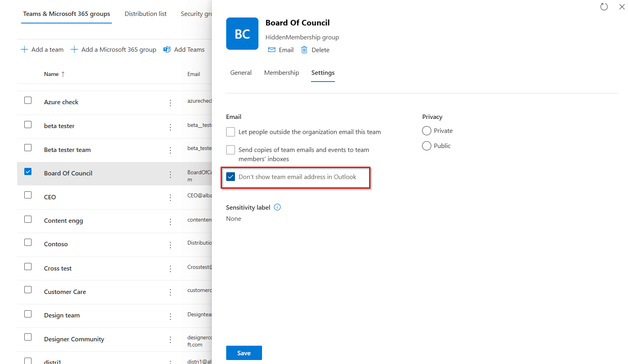Viewport: 628px width, 364px height.
Task: Open more actions menu for Customer Care
Action: tap(170, 292)
